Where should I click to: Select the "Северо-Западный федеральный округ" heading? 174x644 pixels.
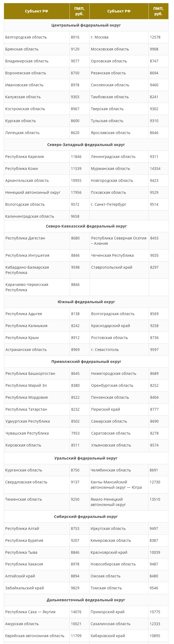(86, 145)
